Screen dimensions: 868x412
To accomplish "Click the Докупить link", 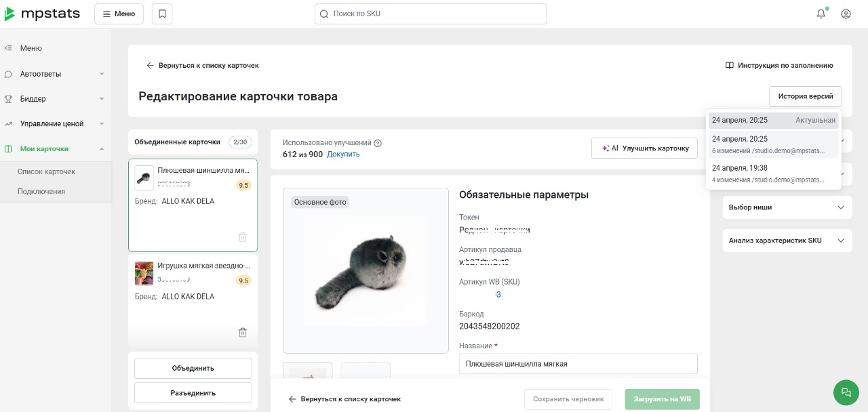I will [343, 154].
